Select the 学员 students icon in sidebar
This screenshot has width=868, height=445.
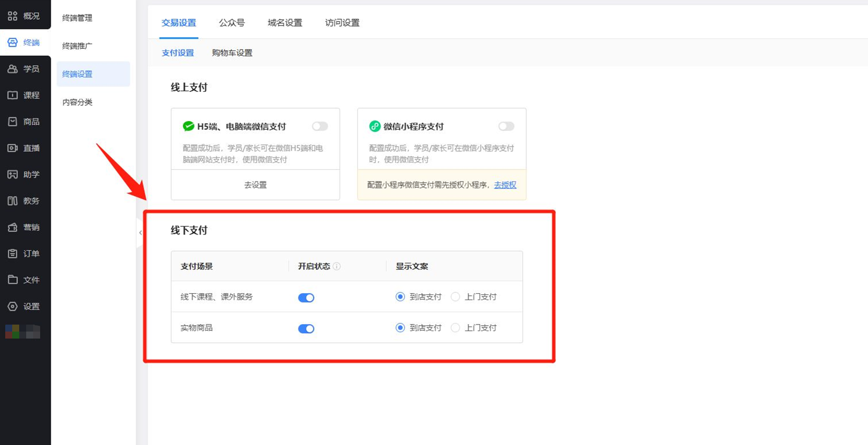point(13,69)
